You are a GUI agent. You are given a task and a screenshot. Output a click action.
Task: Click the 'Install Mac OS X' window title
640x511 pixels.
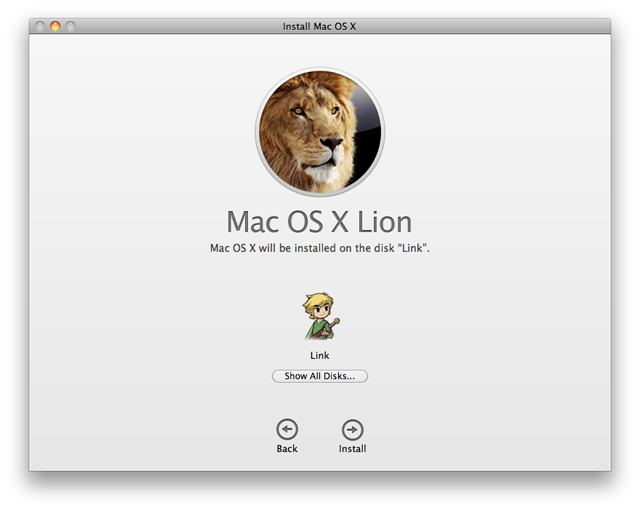pyautogui.click(x=319, y=27)
